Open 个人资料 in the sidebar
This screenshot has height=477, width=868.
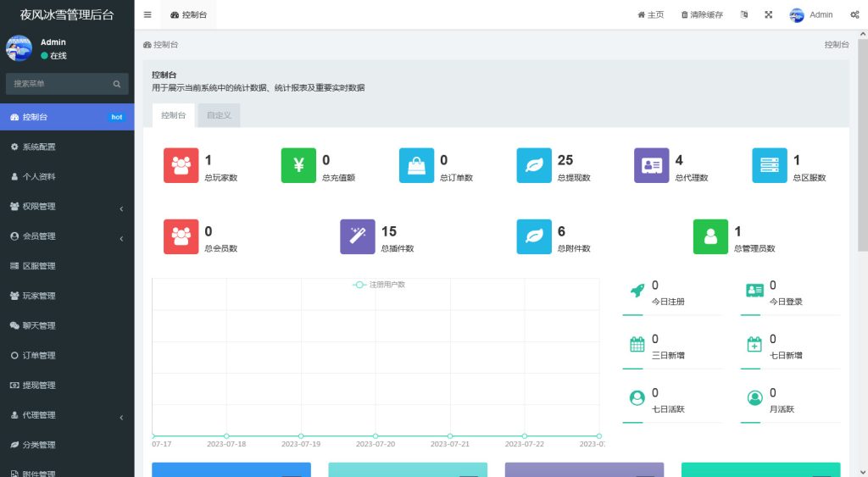pos(67,176)
